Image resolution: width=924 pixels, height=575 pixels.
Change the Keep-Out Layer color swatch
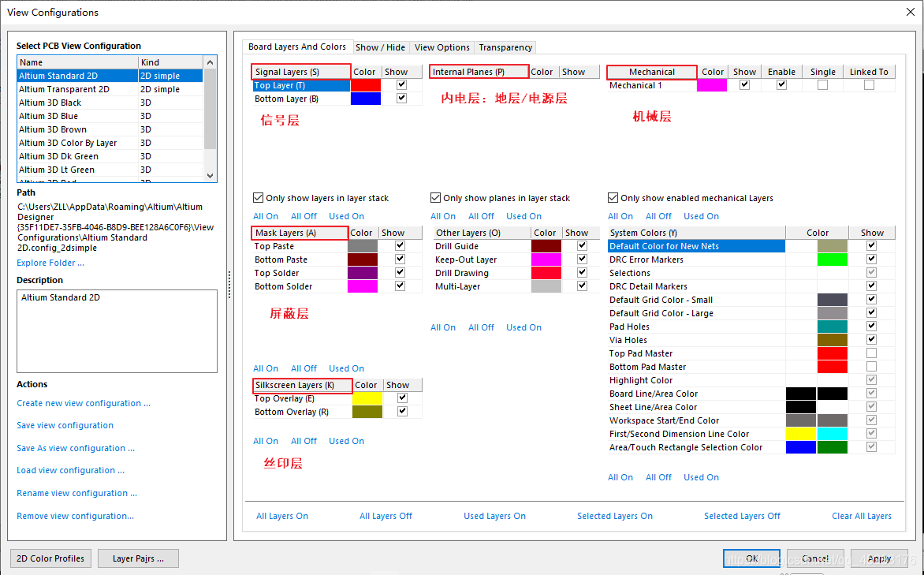tap(546, 259)
